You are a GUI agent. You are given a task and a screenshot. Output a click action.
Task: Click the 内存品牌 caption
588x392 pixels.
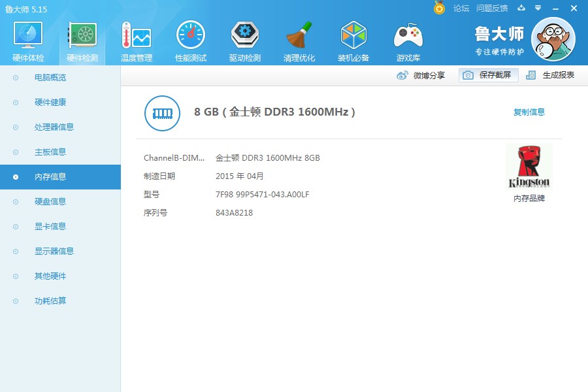tap(529, 199)
